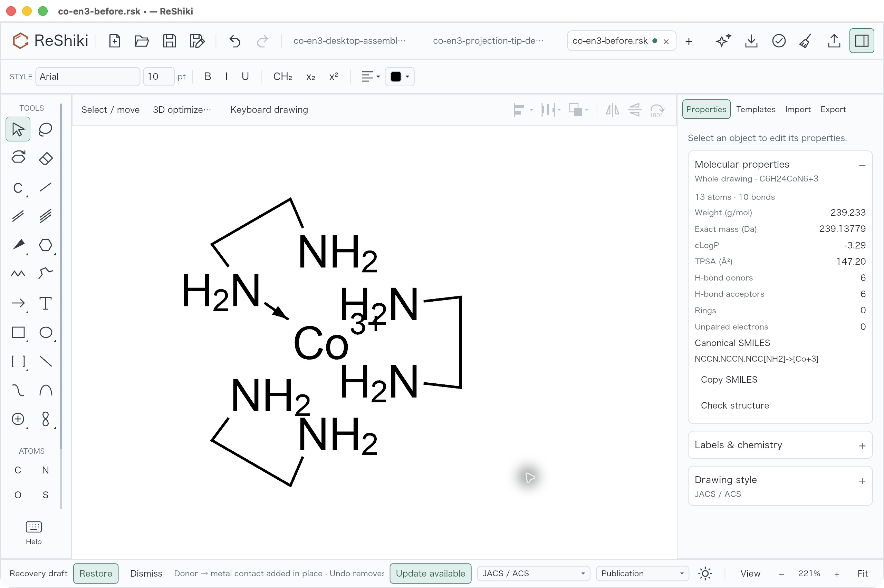
Task: Select the bracket tool
Action: [x=18, y=361]
